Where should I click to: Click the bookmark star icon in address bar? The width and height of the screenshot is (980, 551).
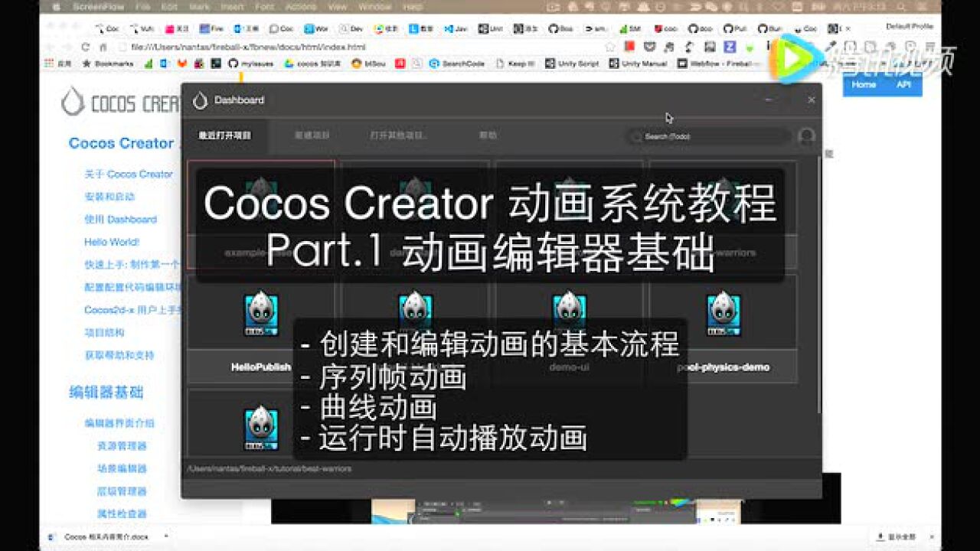point(609,47)
